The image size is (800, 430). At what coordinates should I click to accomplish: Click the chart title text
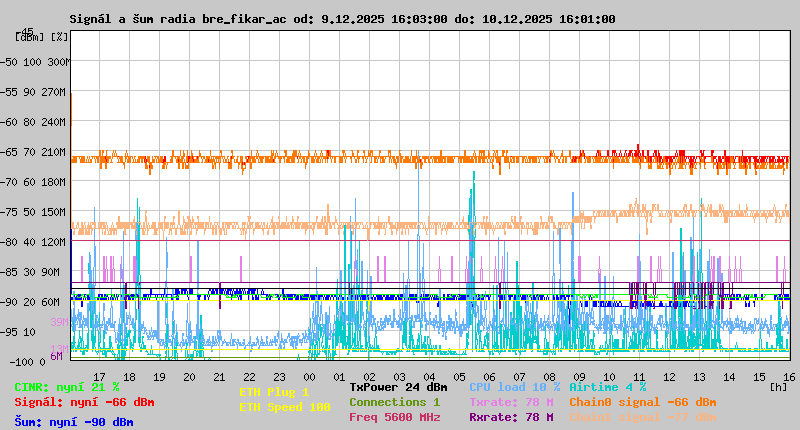tap(342, 19)
